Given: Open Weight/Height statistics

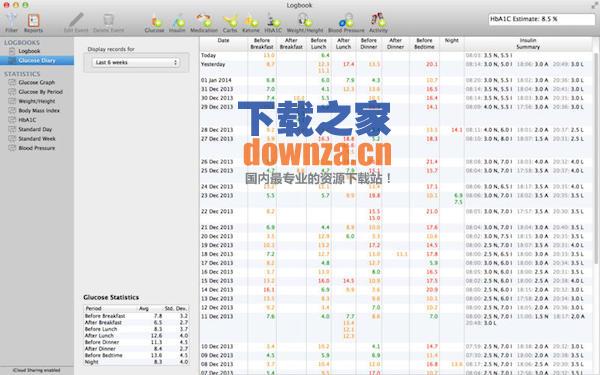Looking at the screenshot, I should 37,101.
